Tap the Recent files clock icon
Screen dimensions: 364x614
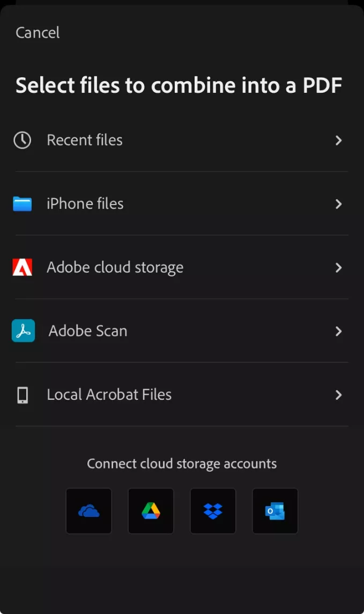click(x=23, y=140)
